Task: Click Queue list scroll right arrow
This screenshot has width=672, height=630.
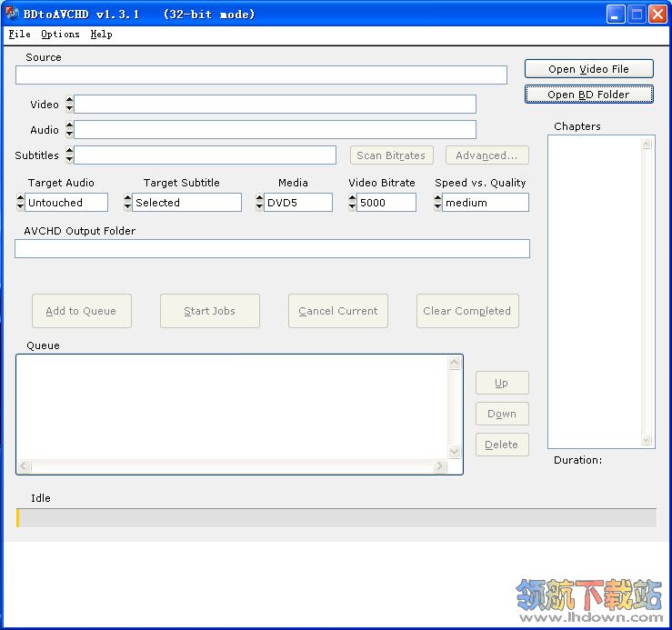Action: click(440, 465)
